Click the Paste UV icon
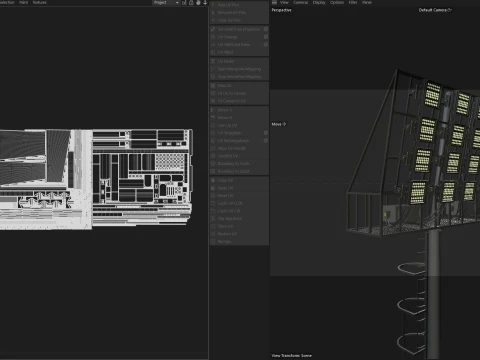Viewport: 480px width, 360px height. point(213,188)
